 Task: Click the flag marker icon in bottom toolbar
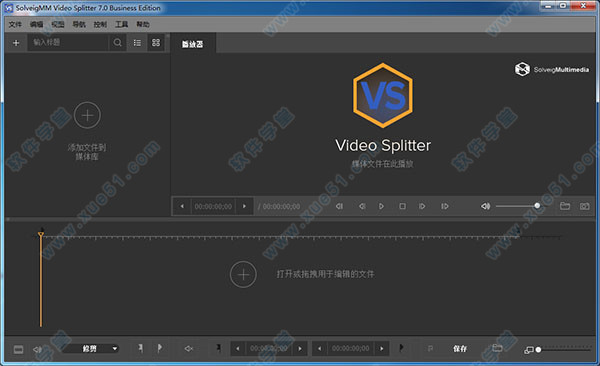tap(160, 348)
